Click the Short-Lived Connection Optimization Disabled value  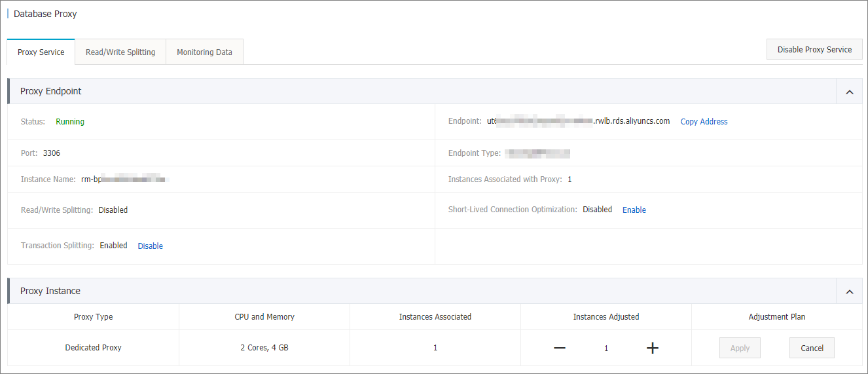coord(597,210)
